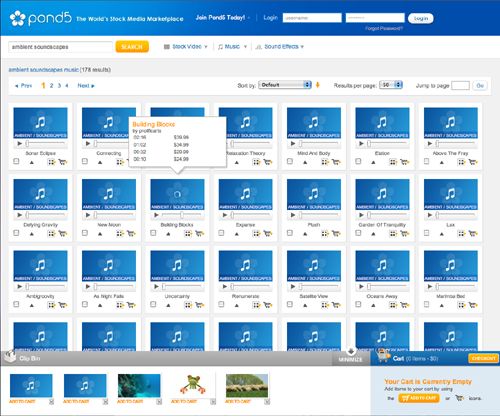Open the Sort by dropdown
The width and height of the screenshot is (500, 416).
(x=285, y=85)
